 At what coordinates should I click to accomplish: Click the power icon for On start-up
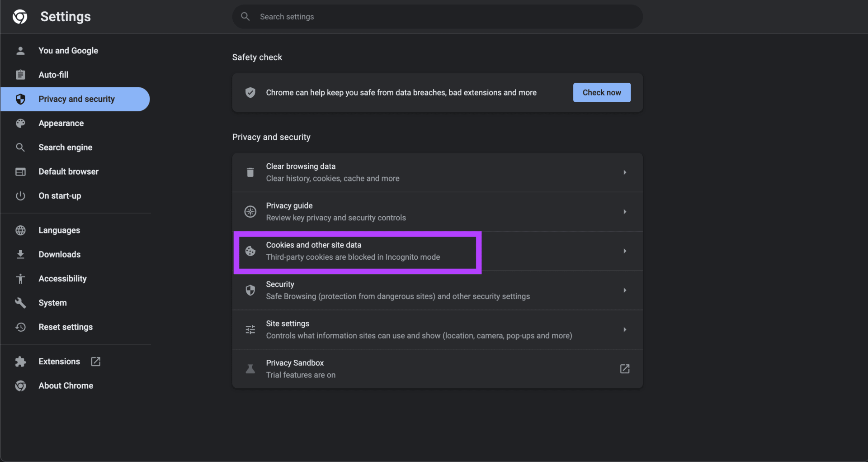[20, 196]
